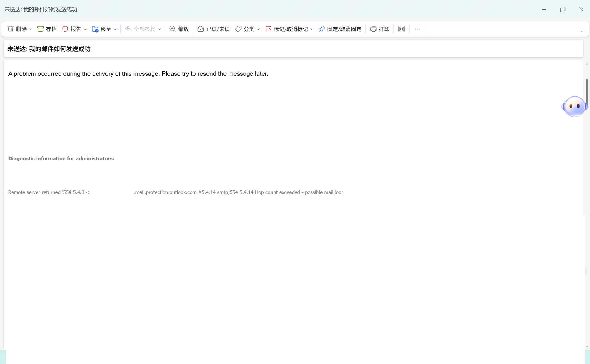
Task: Click the 全部答复 reply-all icon
Action: click(129, 29)
